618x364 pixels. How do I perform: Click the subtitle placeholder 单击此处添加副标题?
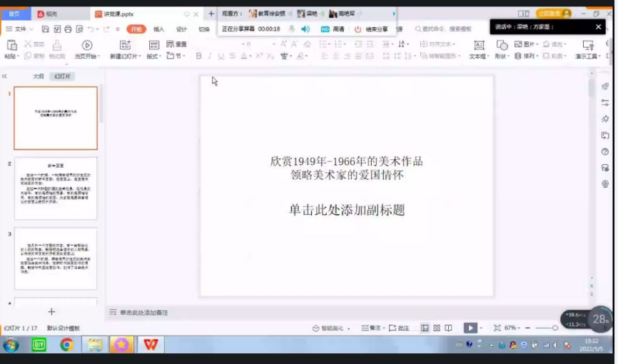tap(347, 210)
